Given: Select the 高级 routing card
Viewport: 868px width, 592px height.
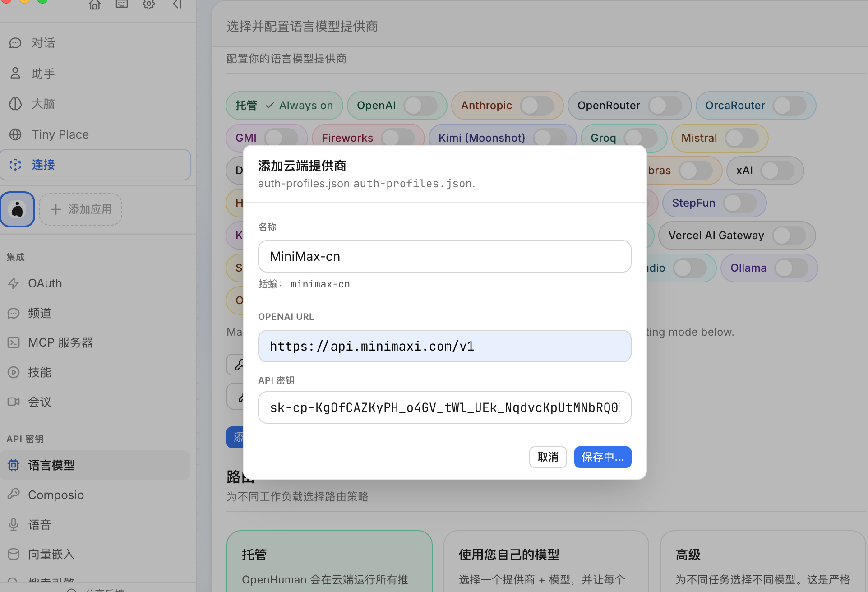Looking at the screenshot, I should click(x=763, y=561).
